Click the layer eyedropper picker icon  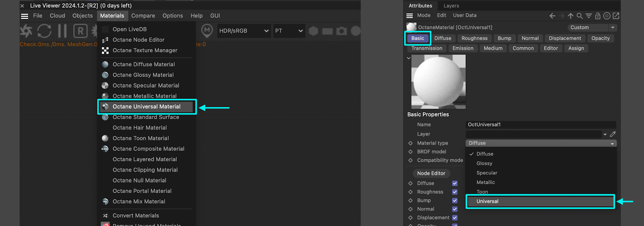click(613, 134)
